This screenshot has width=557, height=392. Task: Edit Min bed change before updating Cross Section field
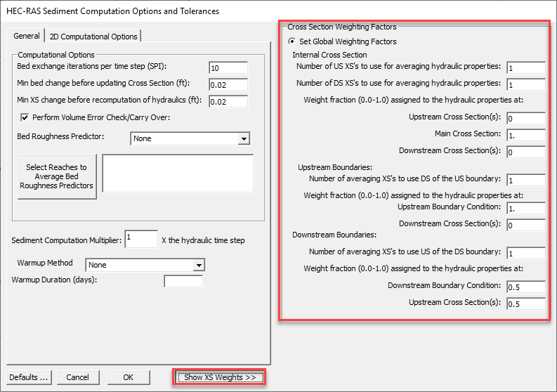[228, 85]
